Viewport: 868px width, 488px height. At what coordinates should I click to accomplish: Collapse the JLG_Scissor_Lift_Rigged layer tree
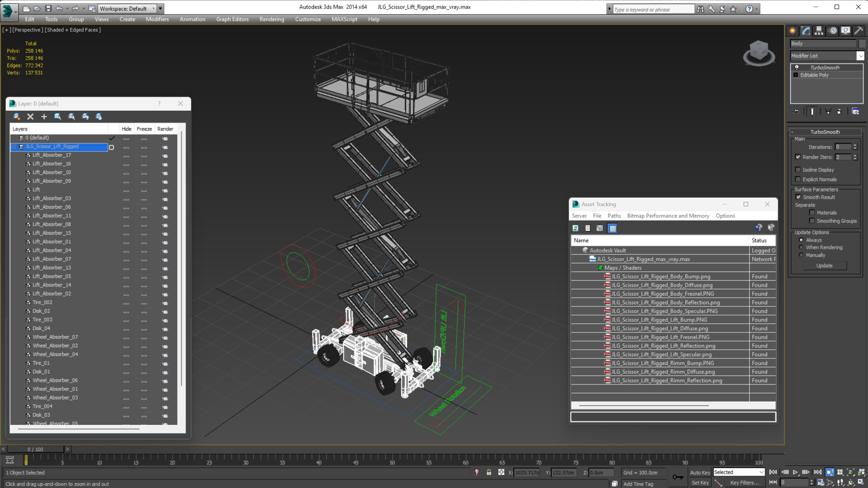(14, 147)
